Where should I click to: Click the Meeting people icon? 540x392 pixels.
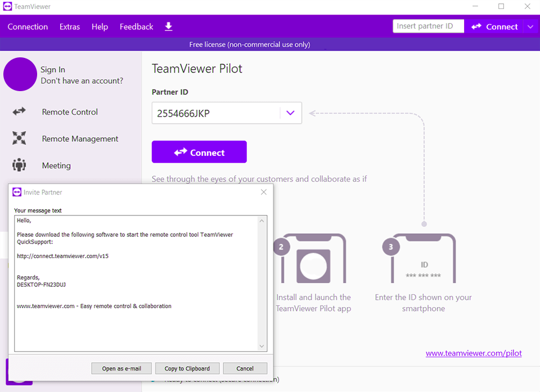click(19, 165)
